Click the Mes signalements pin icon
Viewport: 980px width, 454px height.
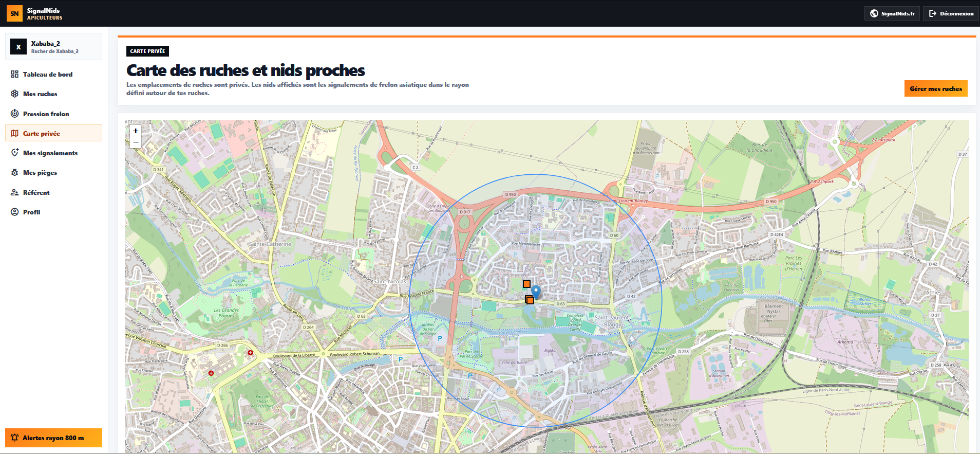pyautogui.click(x=14, y=153)
